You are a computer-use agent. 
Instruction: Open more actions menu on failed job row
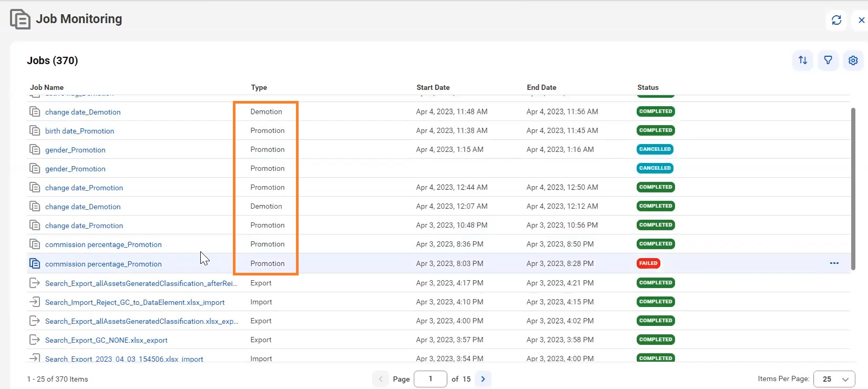point(834,263)
